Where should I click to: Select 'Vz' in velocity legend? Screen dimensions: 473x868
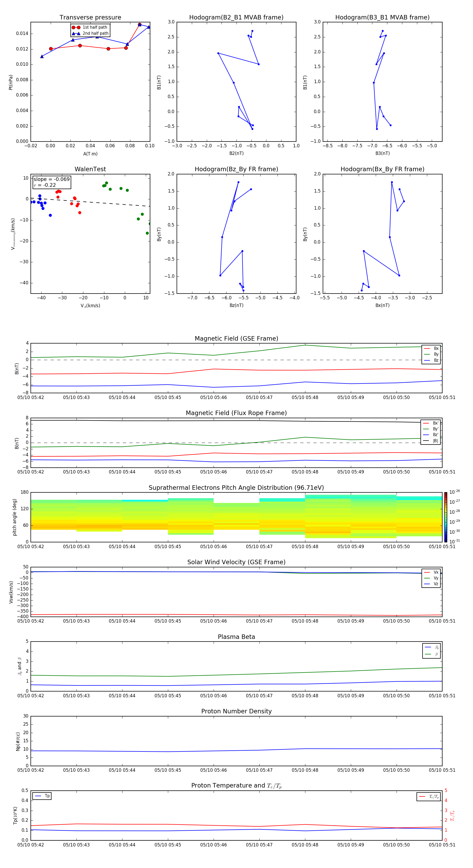tap(431, 584)
